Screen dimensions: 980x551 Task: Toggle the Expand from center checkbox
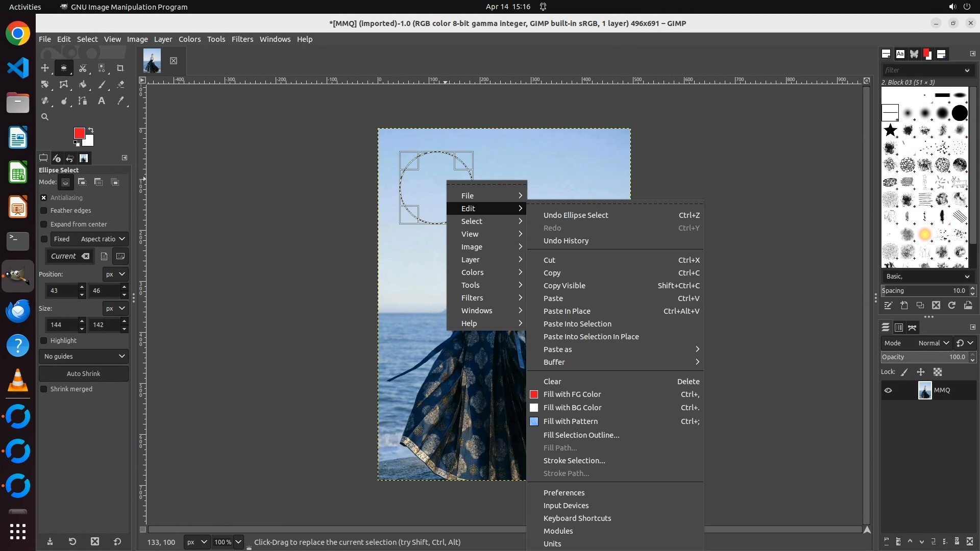[x=44, y=224]
